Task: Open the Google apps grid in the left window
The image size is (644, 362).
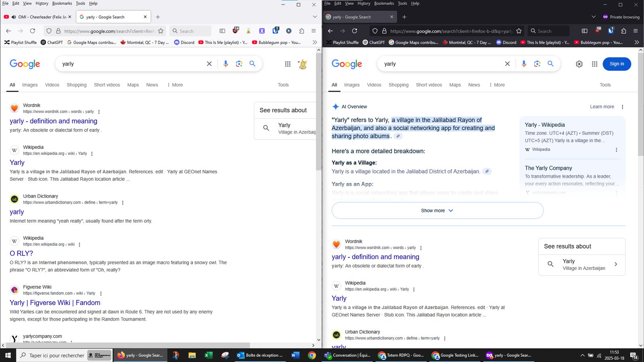Action: pos(288,64)
